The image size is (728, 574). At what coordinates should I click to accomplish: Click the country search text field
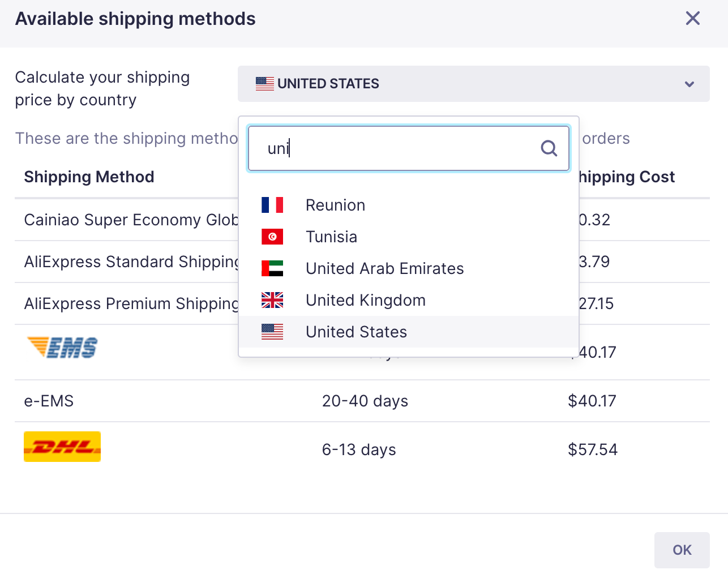pyautogui.click(x=396, y=148)
